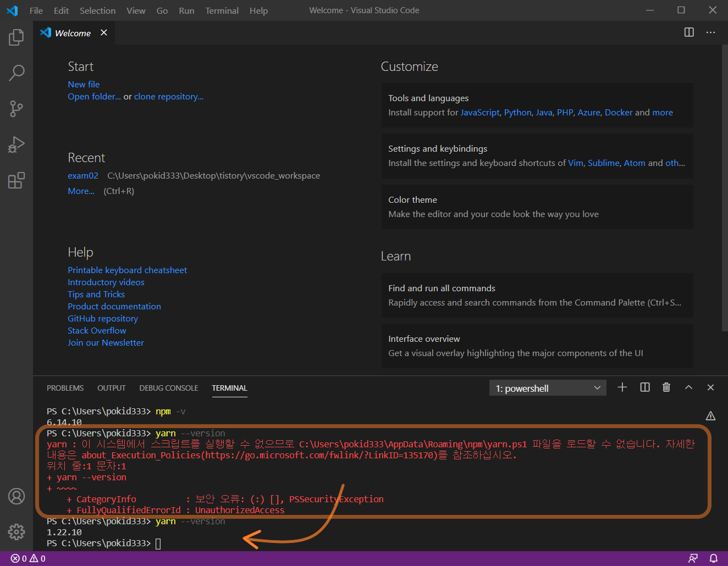Click the VS Code logo in title bar

click(12, 10)
